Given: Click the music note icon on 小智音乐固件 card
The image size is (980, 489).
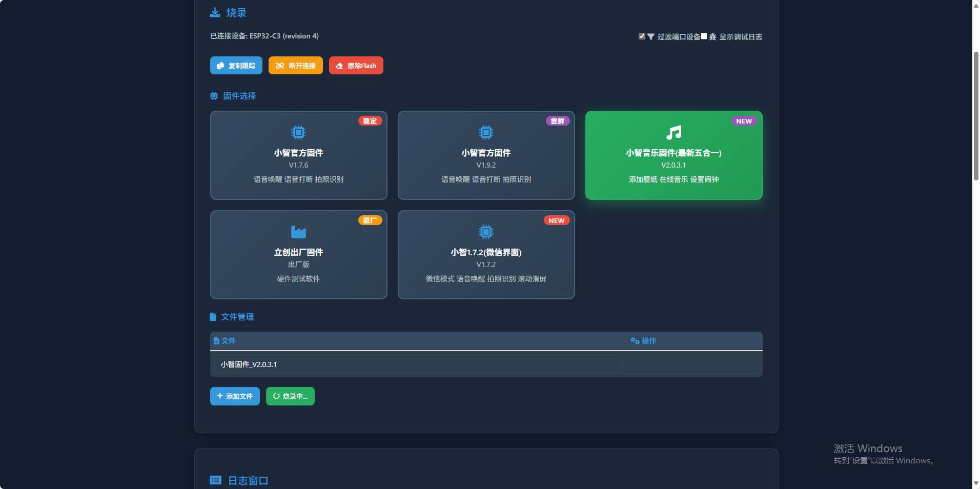Looking at the screenshot, I should pos(673,133).
